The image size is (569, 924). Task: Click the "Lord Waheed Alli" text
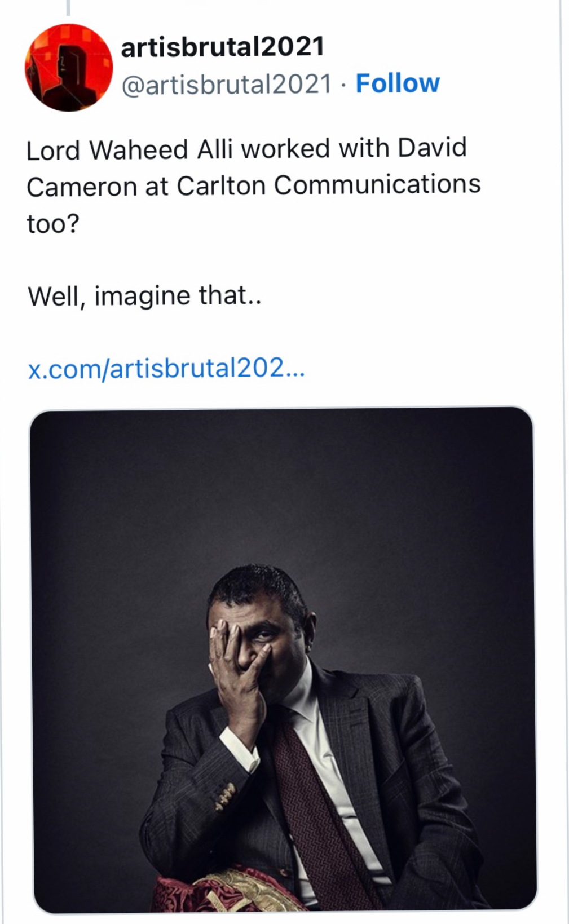pos(129,150)
